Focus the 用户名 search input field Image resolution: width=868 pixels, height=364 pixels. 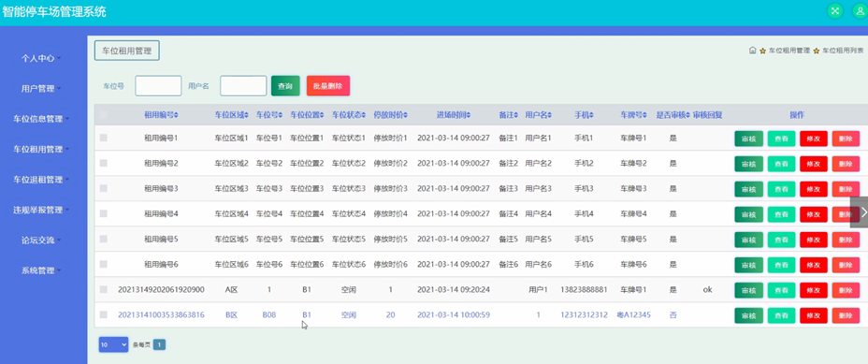click(243, 86)
